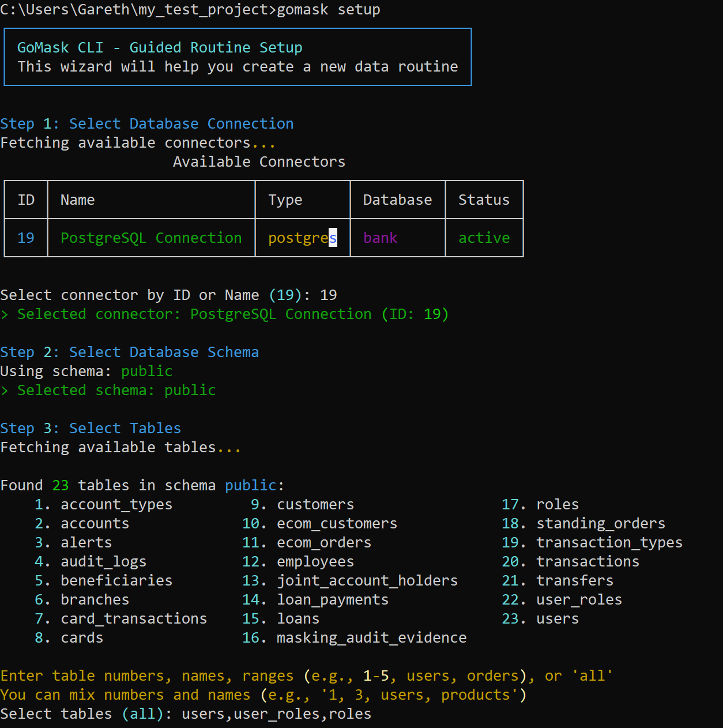Click the standing_orders table name
723x728 pixels.
[600, 523]
